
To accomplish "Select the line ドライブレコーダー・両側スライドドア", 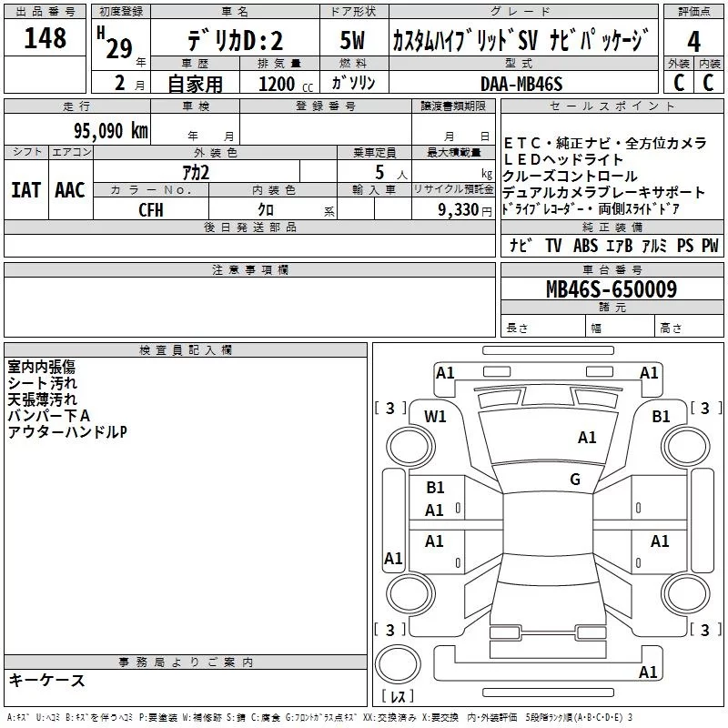I will tap(591, 209).
